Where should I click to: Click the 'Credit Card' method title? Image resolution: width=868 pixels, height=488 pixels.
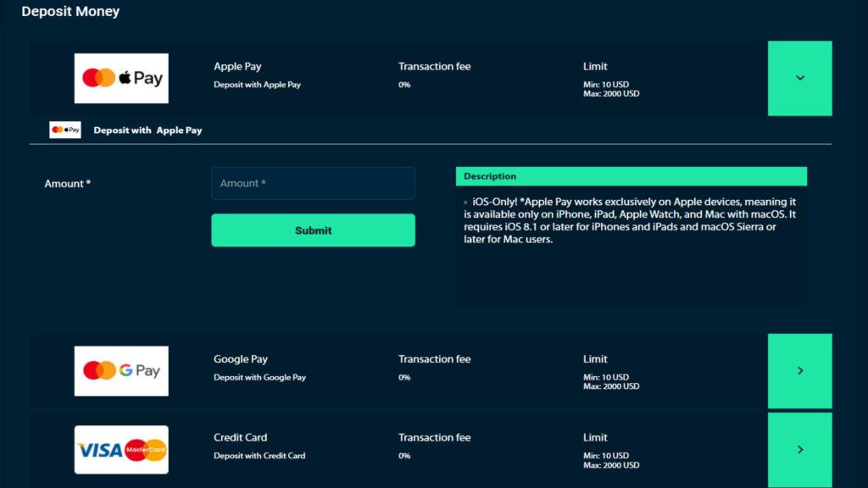click(240, 437)
